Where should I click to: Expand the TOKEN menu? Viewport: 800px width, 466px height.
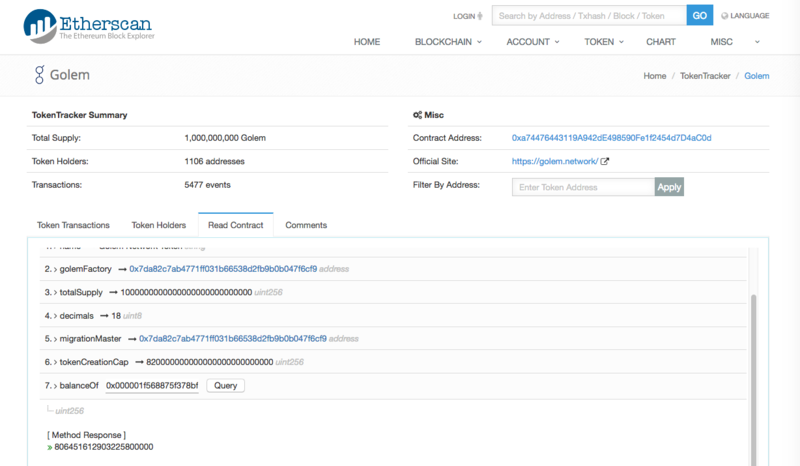[x=604, y=42]
